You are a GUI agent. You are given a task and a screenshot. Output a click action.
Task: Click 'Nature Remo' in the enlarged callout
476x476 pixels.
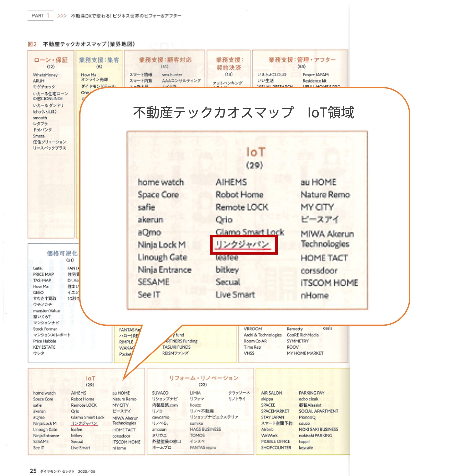tap(325, 195)
